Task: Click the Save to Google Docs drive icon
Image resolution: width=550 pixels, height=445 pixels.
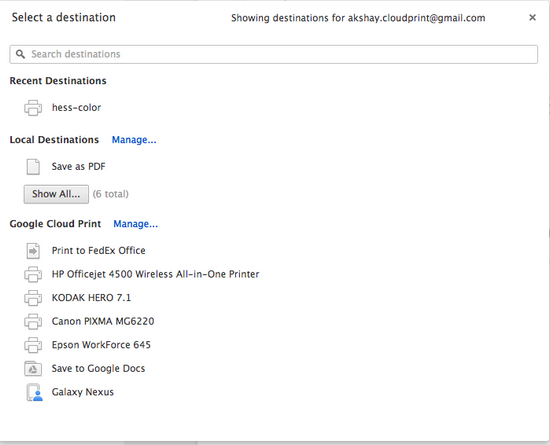Action: click(x=33, y=369)
